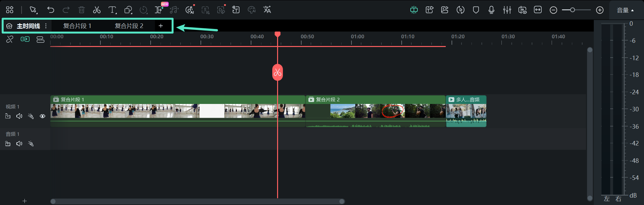Image resolution: width=644 pixels, height=205 pixels.
Task: Click the Text tool icon
Action: pyautogui.click(x=112, y=10)
